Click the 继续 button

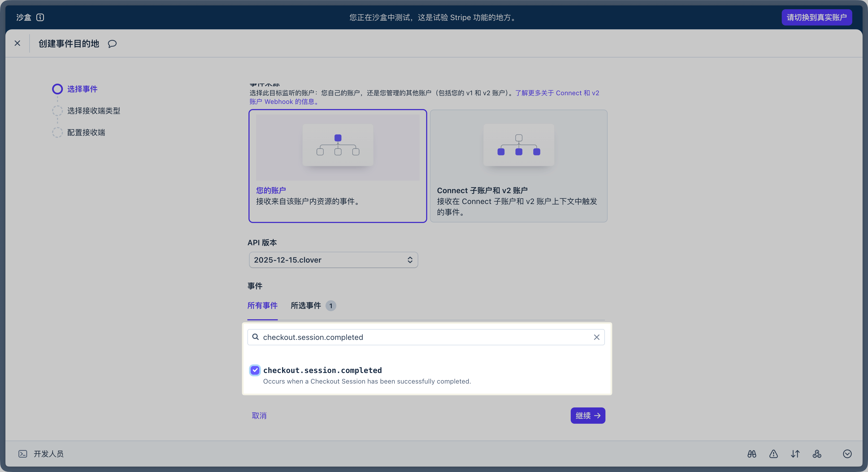coord(588,415)
